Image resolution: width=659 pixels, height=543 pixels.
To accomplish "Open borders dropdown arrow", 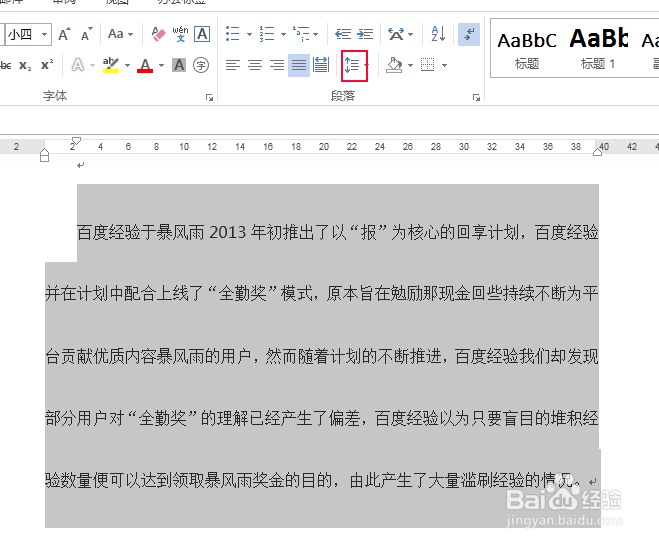I will (445, 66).
